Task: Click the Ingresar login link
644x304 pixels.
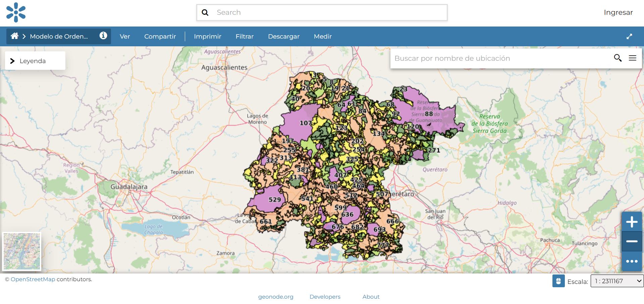Action: (618, 12)
